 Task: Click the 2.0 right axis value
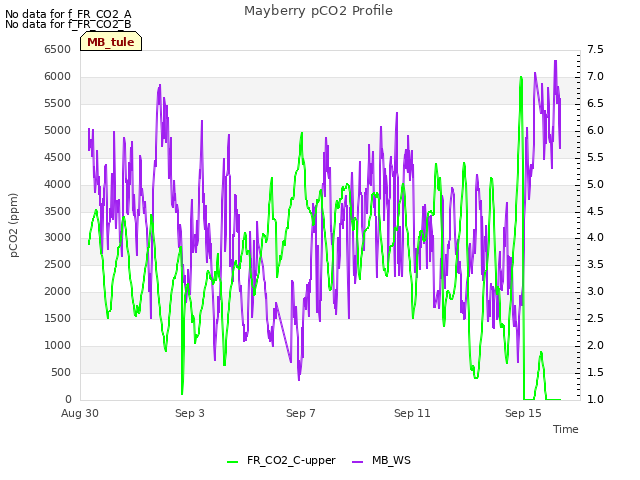click(595, 345)
